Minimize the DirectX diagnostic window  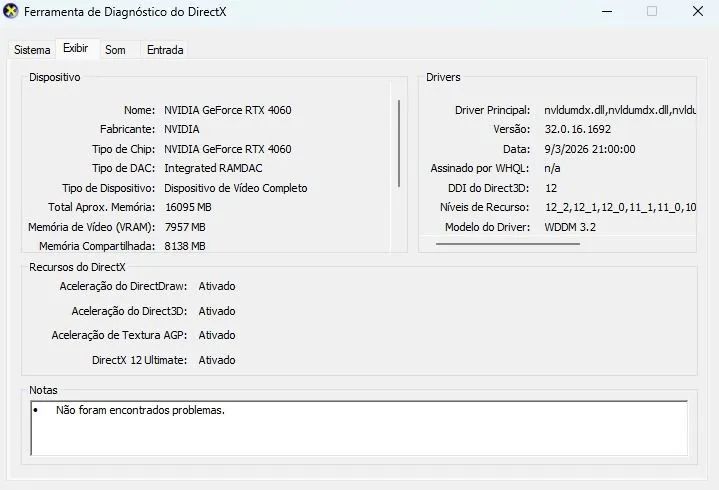pos(607,11)
